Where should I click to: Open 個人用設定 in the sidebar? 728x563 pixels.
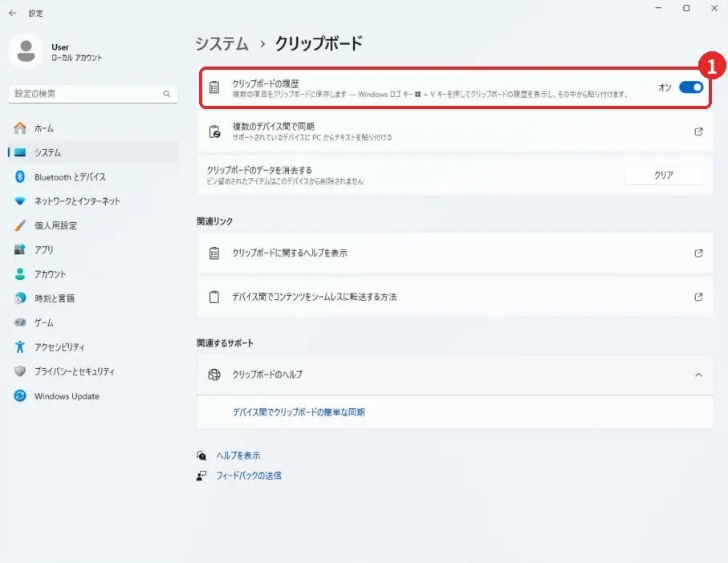[93, 225]
